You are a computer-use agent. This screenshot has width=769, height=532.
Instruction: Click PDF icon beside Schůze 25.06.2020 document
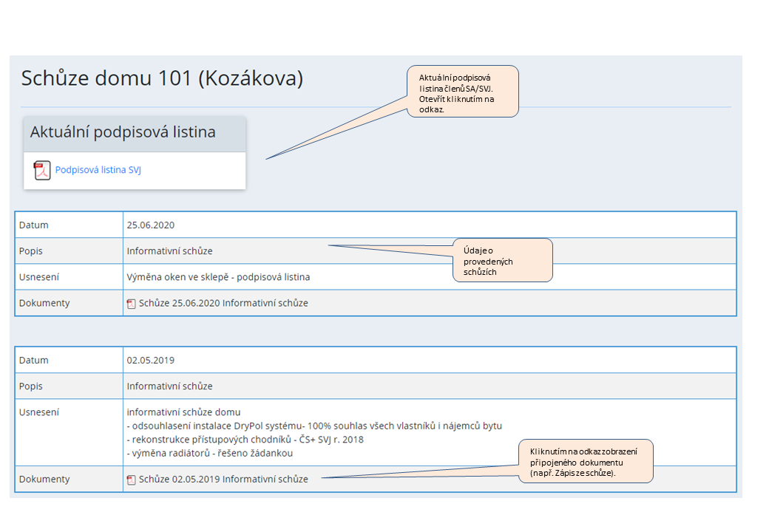132,304
